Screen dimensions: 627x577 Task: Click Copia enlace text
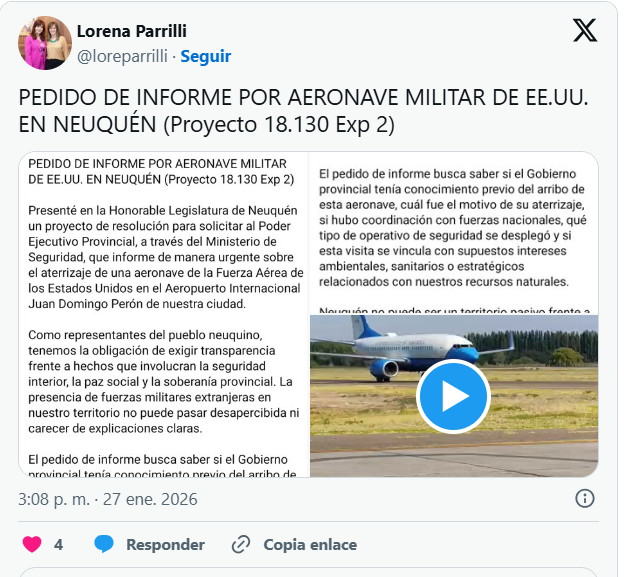tap(310, 545)
